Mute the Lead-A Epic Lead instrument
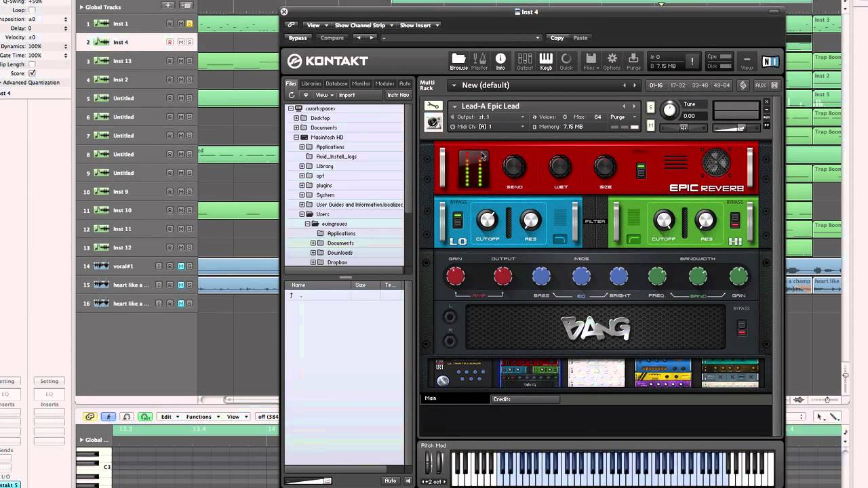Viewport: 868px width, 488px height. [x=651, y=125]
